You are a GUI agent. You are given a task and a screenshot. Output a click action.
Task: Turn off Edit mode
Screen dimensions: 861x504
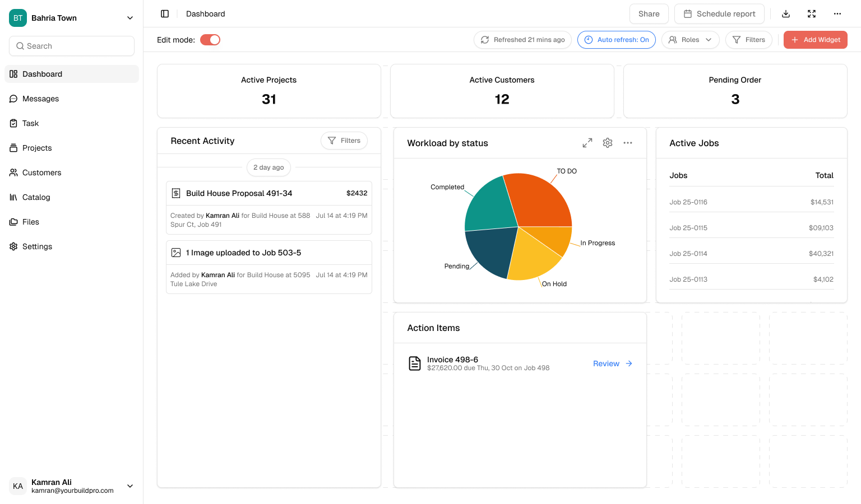(x=210, y=40)
